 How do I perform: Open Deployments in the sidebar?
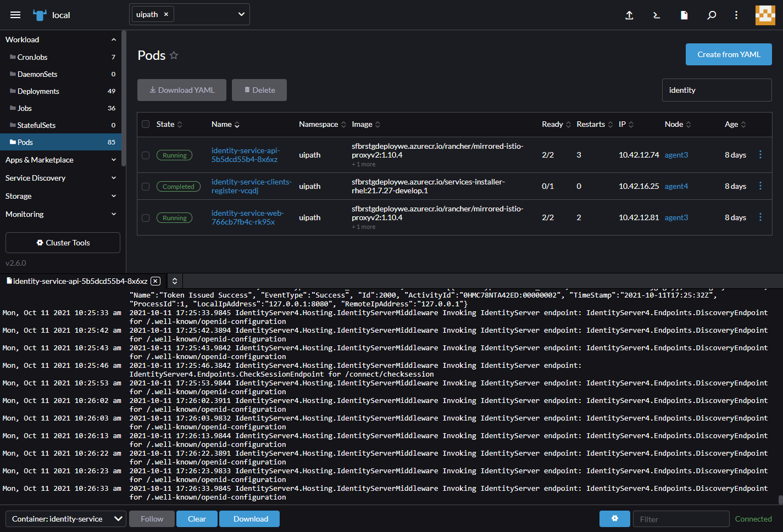(60, 91)
